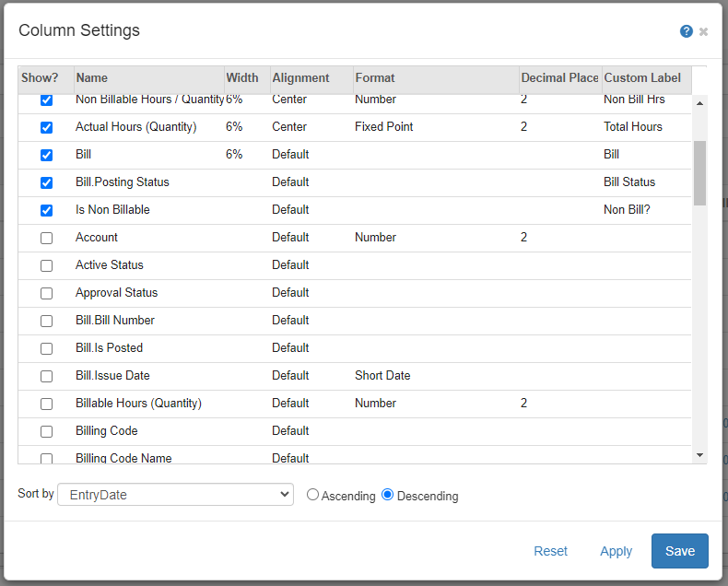
Task: Click Default alignment in Billing Code row
Action: (290, 431)
